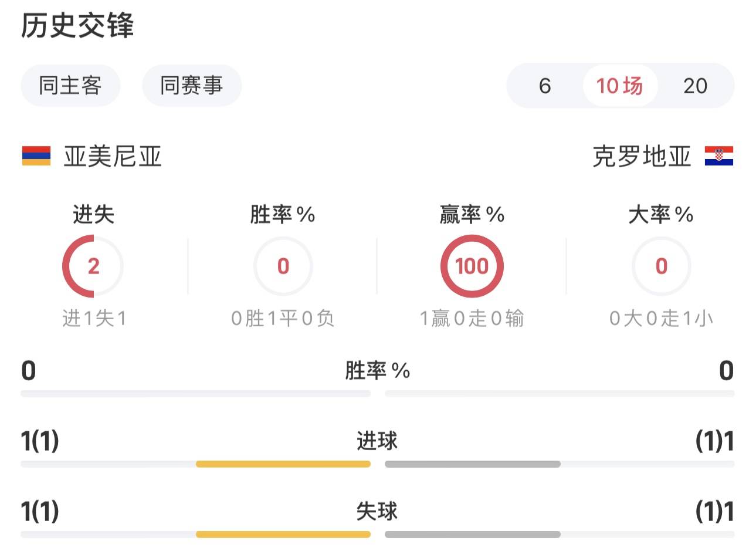
Task: 点击克罗地亚一侧的灰色失球条
Action: pyautogui.click(x=472, y=534)
